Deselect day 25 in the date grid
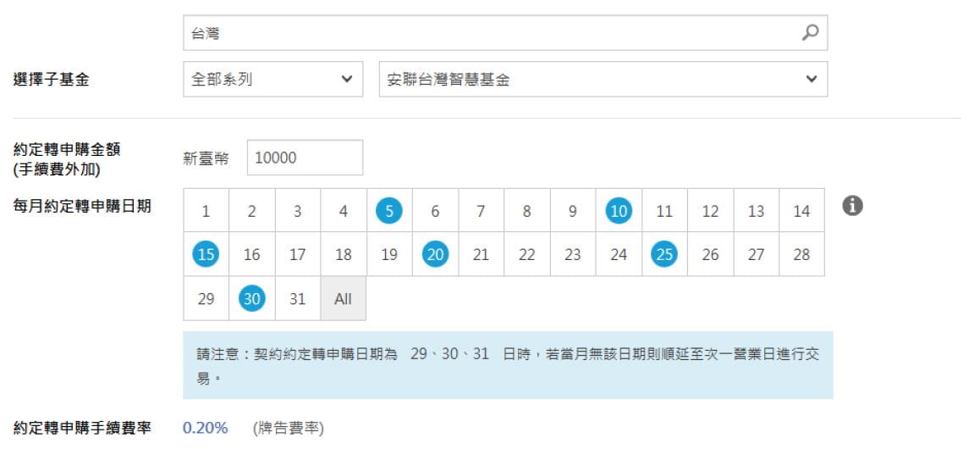Screen dimensions: 980x449 click(664, 254)
